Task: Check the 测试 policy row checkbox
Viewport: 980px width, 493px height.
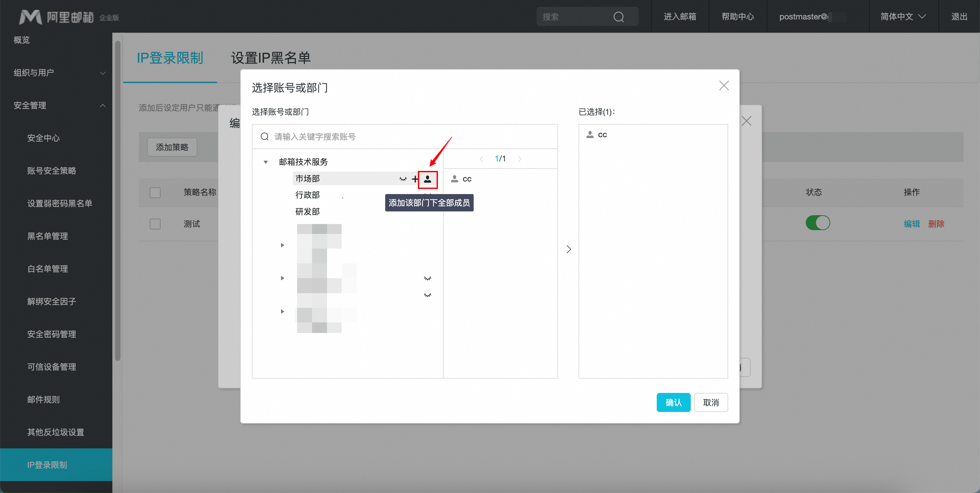Action: coord(155,224)
